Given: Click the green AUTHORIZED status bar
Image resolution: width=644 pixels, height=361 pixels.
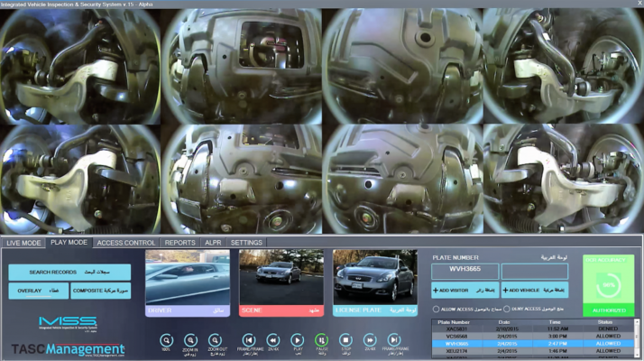Looking at the screenshot, I should (x=609, y=310).
